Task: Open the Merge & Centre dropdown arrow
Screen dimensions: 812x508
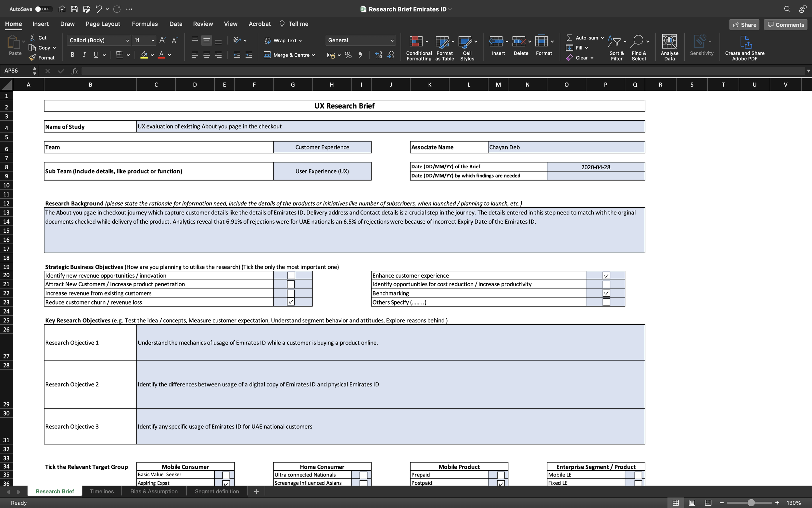Action: [313, 55]
